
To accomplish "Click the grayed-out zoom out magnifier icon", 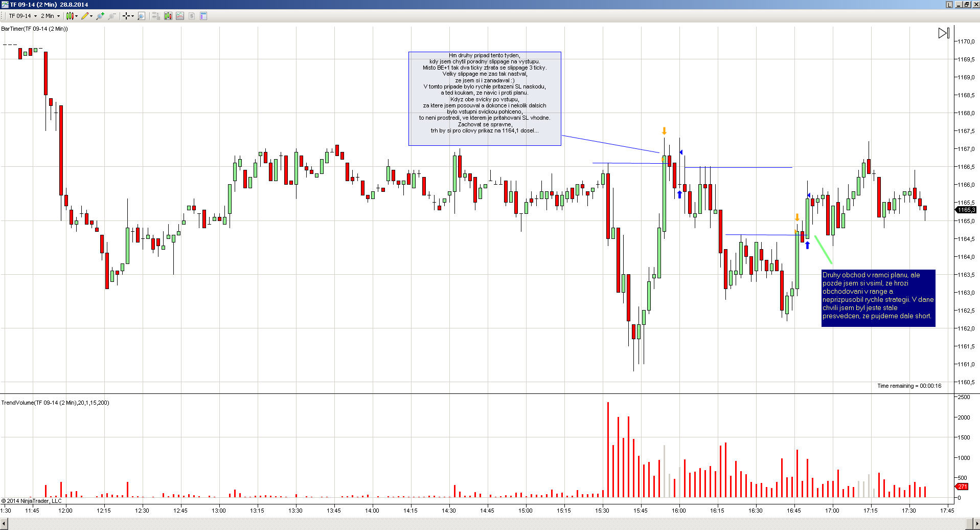I will [x=112, y=16].
